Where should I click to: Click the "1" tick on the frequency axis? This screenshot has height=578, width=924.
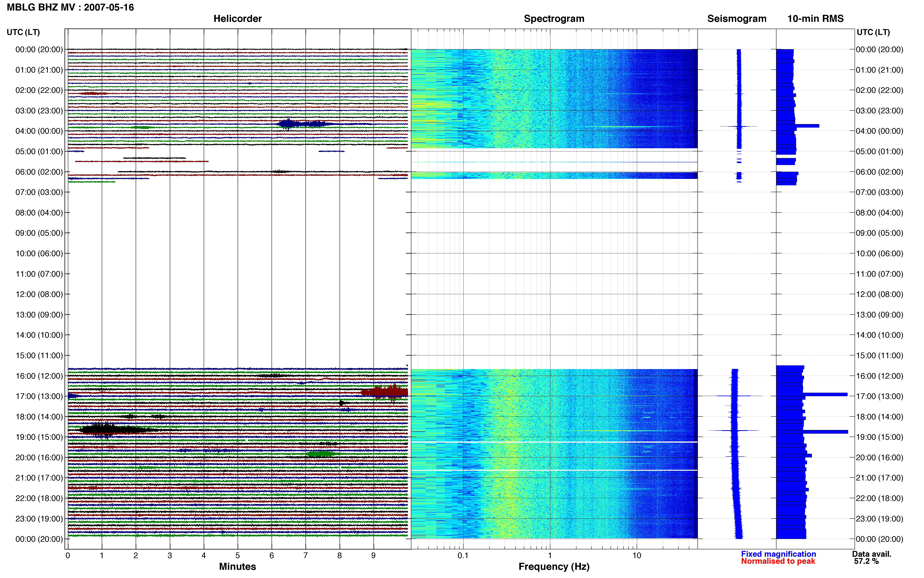click(x=550, y=555)
